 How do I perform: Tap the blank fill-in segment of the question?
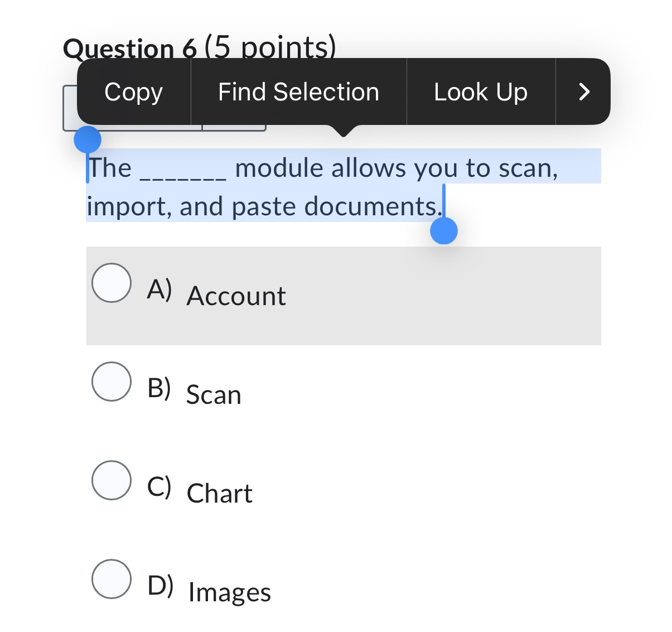pos(184,175)
